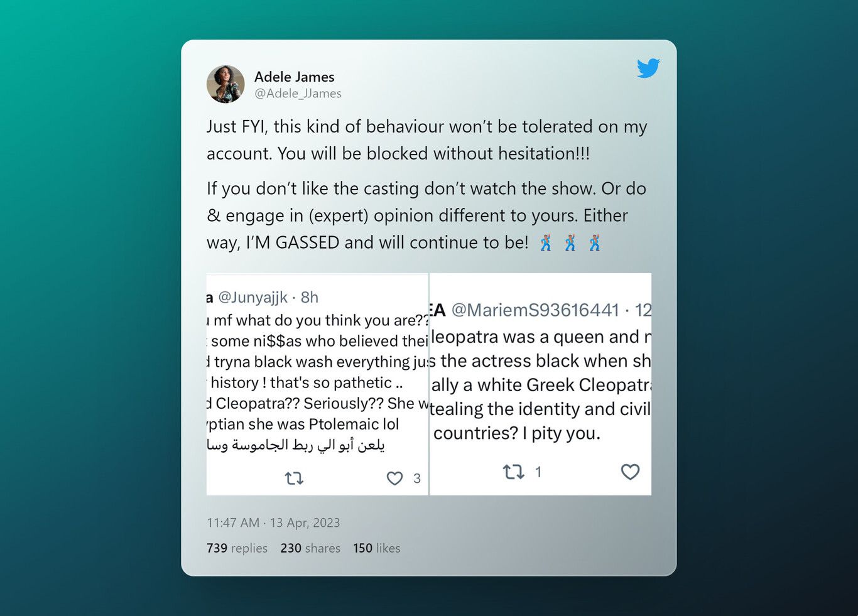This screenshot has width=858, height=616.
Task: Click the 11:47 AM · 13 Apr, 2023 timestamp
Action: pos(273,522)
